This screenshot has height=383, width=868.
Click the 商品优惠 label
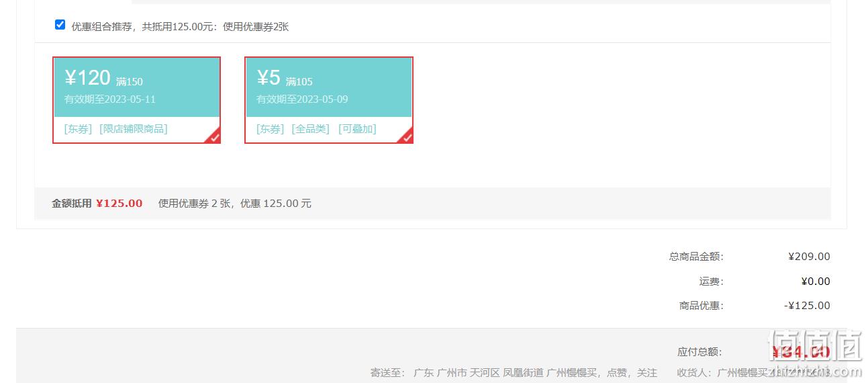click(702, 306)
